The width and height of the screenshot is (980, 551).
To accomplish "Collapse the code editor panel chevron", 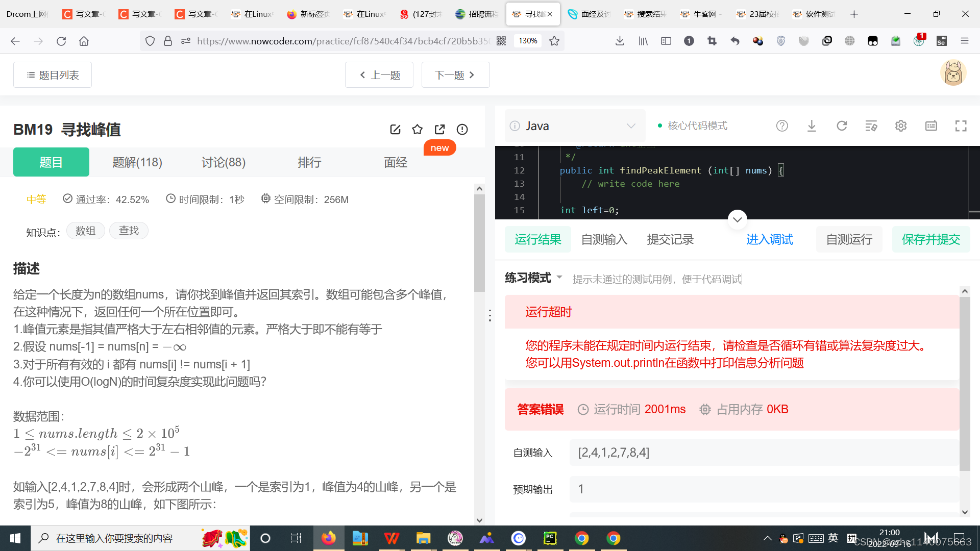I will pos(737,219).
